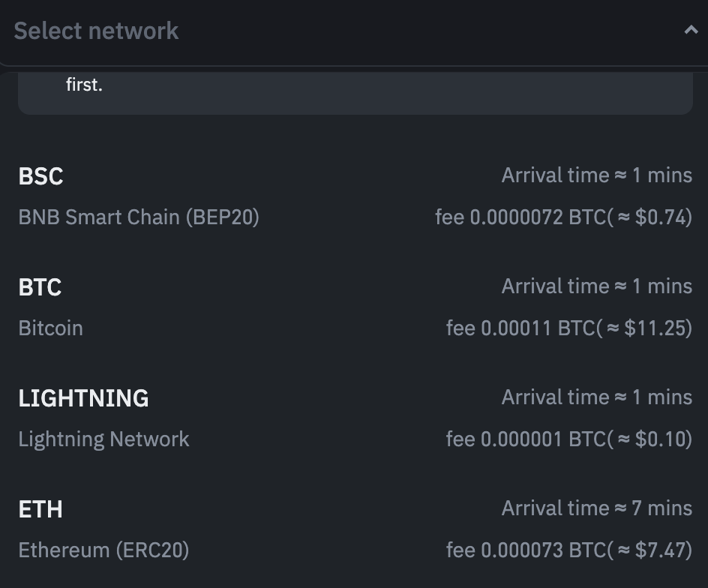Collapse the Select network chevron arrow
The height and width of the screenshot is (588, 708).
click(x=691, y=31)
